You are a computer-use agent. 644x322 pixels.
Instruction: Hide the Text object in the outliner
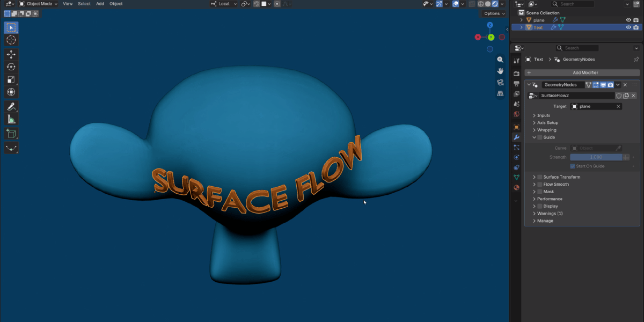(x=628, y=27)
